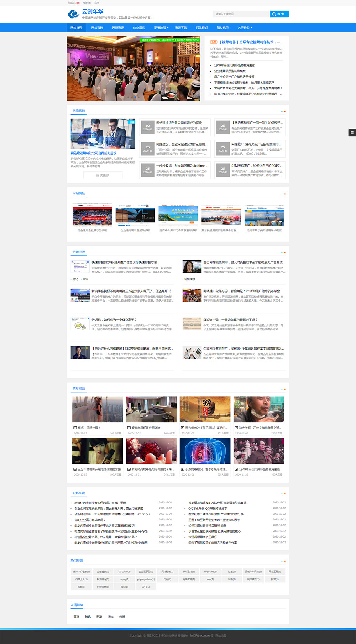Click the 云创年华 cloud logo icon
The image size is (356, 644).
pos(73,14)
